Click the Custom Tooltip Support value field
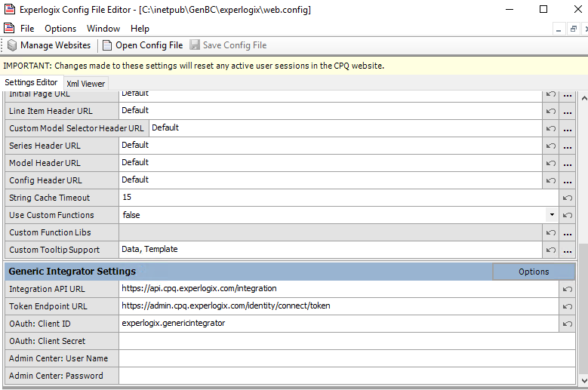588x390 pixels. pos(331,250)
